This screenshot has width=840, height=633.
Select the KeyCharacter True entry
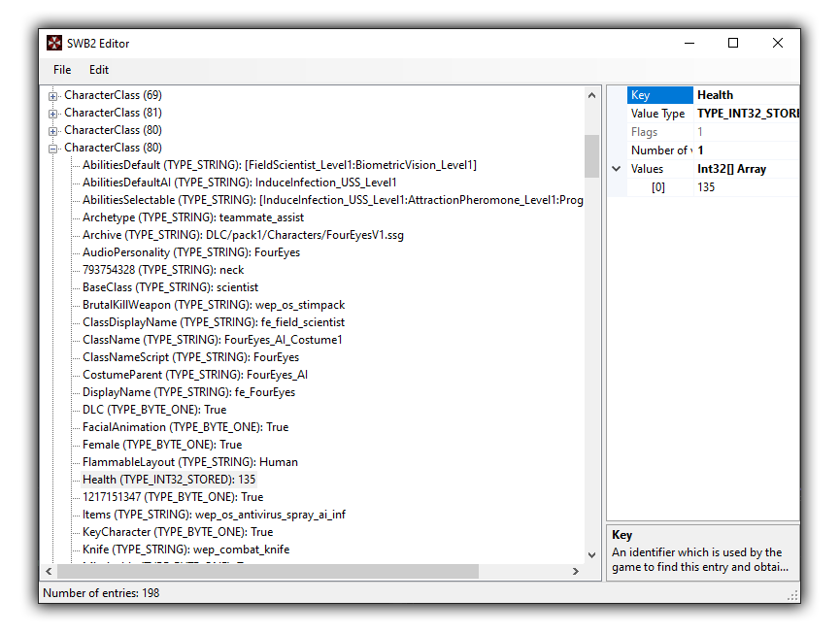[178, 532]
